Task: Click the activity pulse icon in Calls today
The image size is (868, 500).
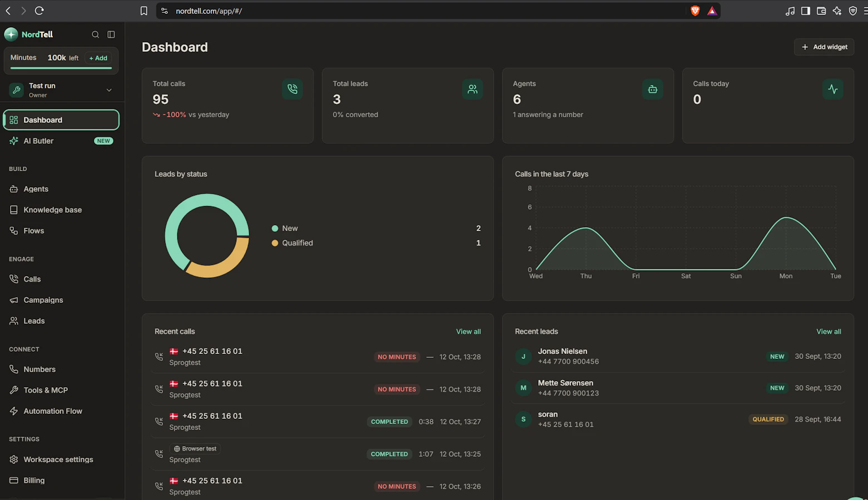Action: [833, 89]
